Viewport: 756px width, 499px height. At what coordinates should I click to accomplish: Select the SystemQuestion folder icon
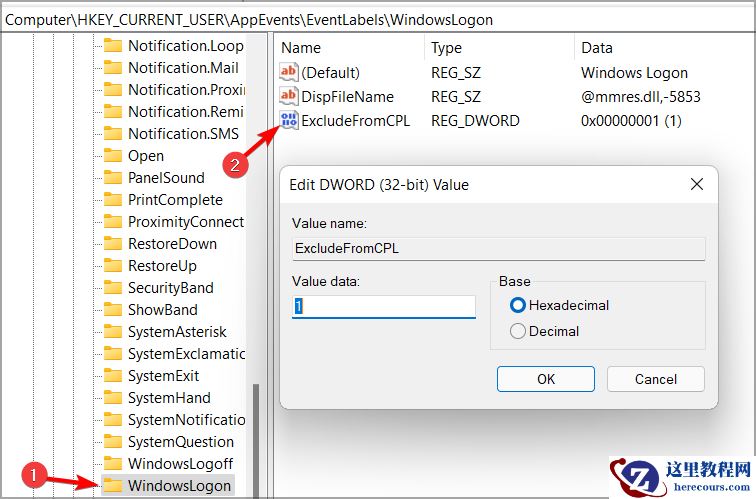pyautogui.click(x=113, y=442)
